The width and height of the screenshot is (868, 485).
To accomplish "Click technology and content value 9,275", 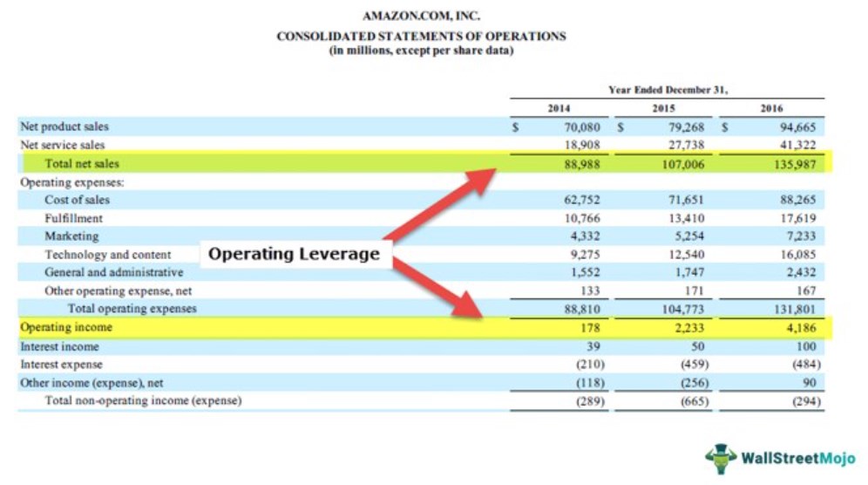I will [x=585, y=255].
